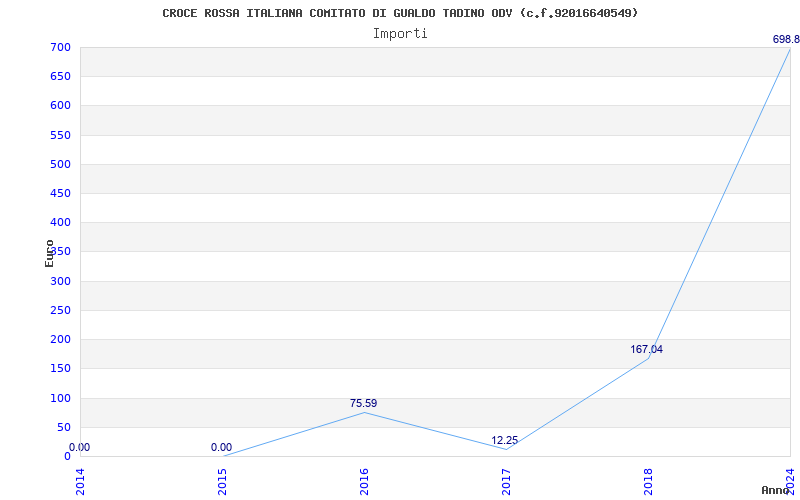Click the 250 y-axis tick label
The image size is (800, 500).
click(x=60, y=311)
